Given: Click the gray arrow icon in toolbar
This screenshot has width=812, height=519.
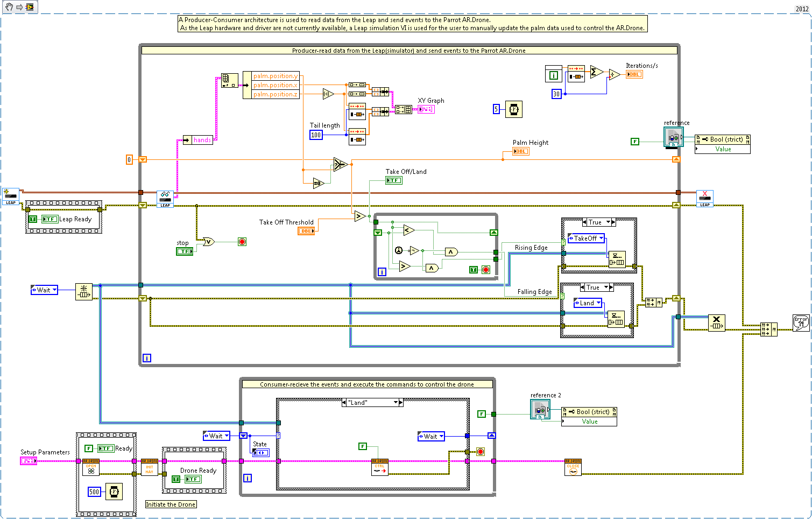Looking at the screenshot, I should tap(19, 7).
